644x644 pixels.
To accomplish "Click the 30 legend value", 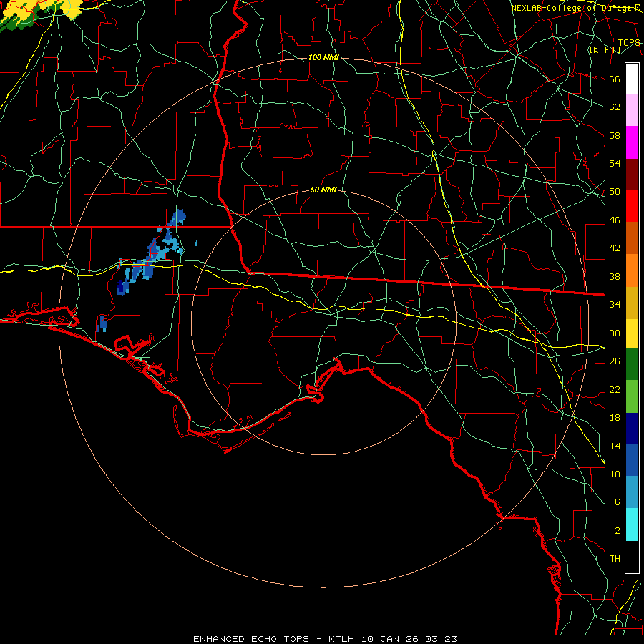I will [615, 333].
